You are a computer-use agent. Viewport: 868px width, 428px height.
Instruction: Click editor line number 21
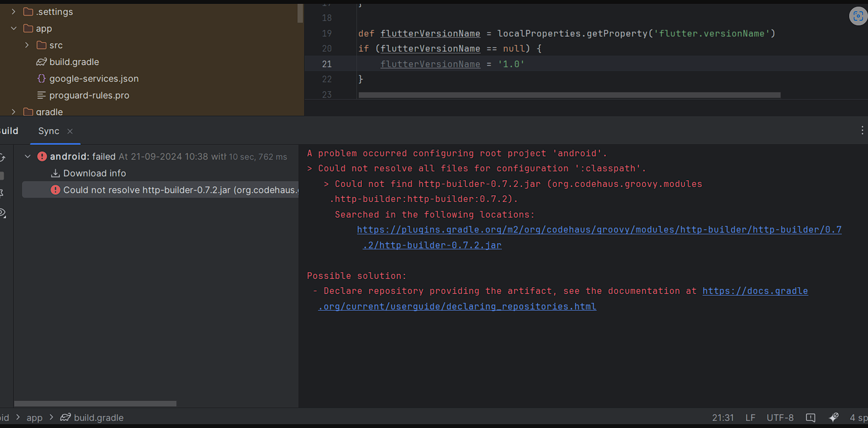[x=327, y=64]
